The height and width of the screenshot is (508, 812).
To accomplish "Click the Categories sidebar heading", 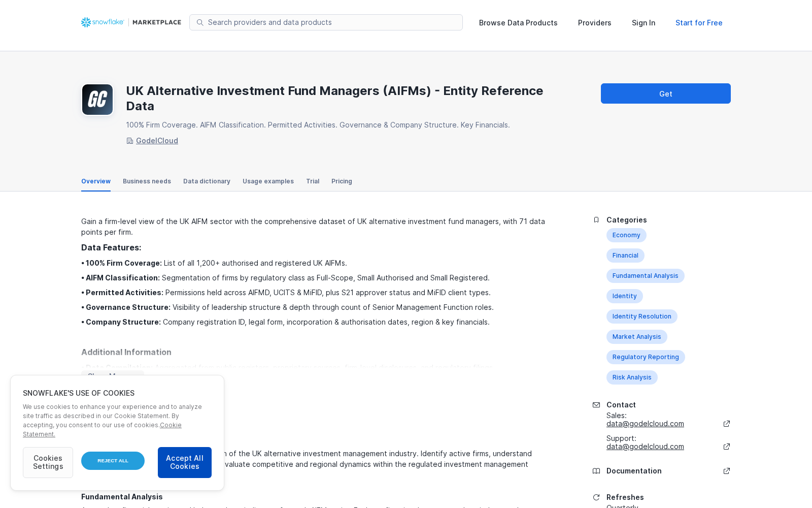I will coord(627,220).
